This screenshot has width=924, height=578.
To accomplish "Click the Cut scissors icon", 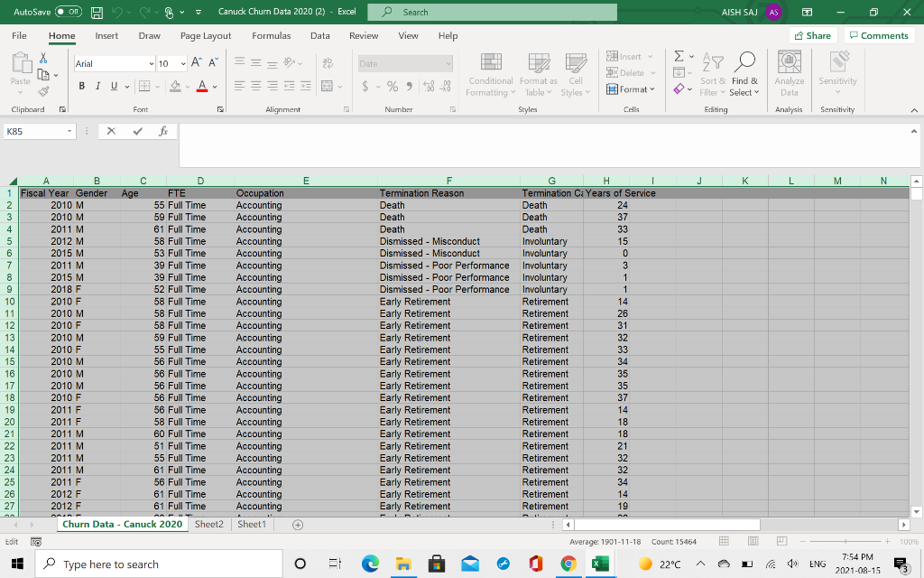I will click(x=42, y=57).
